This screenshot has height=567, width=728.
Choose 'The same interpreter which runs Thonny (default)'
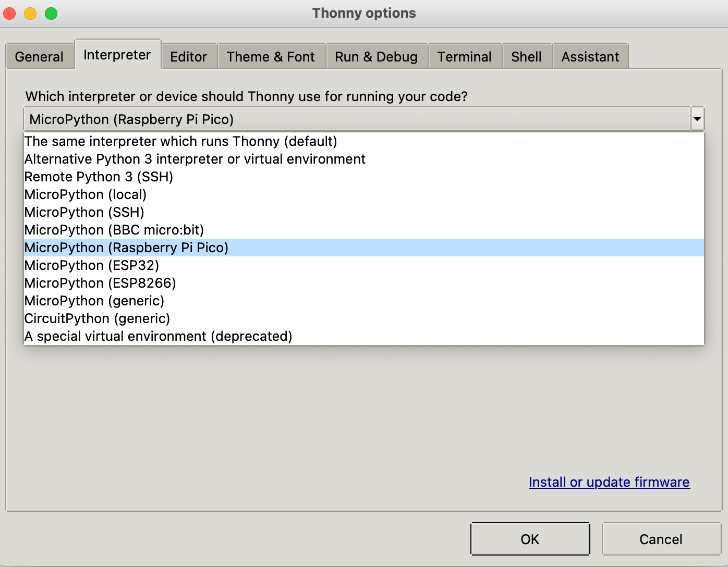pos(364,141)
